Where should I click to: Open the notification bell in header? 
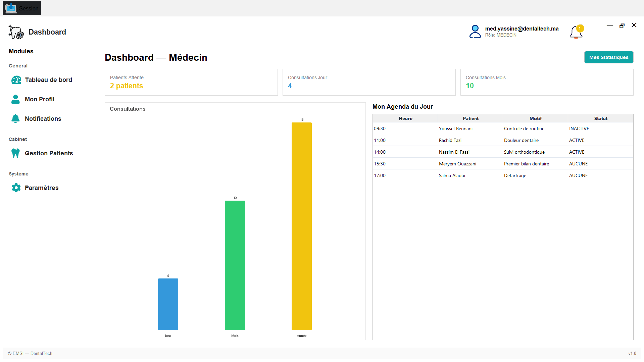pos(576,32)
